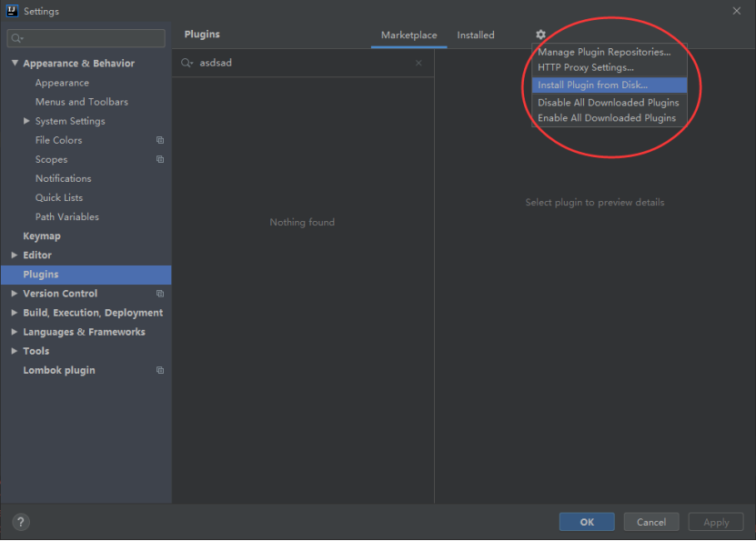This screenshot has height=541, width=756.
Task: Expand the Languages & Frameworks section
Action: click(x=15, y=332)
